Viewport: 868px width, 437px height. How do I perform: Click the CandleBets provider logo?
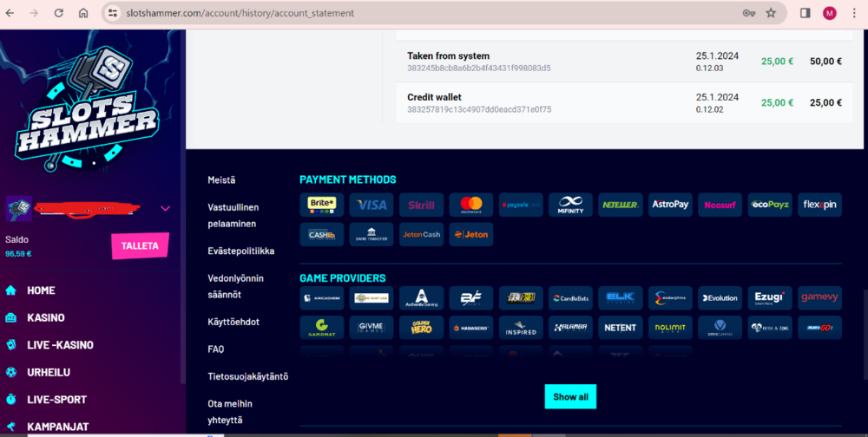571,297
